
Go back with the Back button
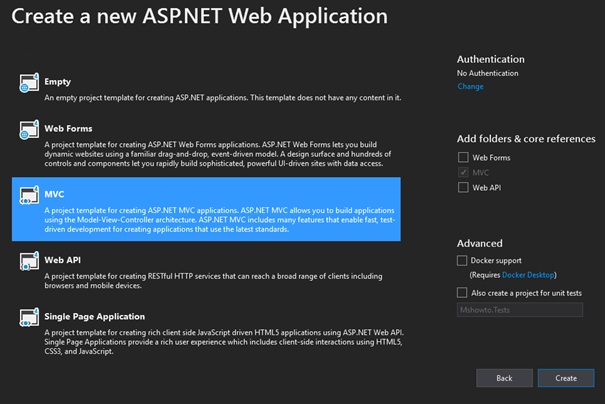pyautogui.click(x=504, y=378)
